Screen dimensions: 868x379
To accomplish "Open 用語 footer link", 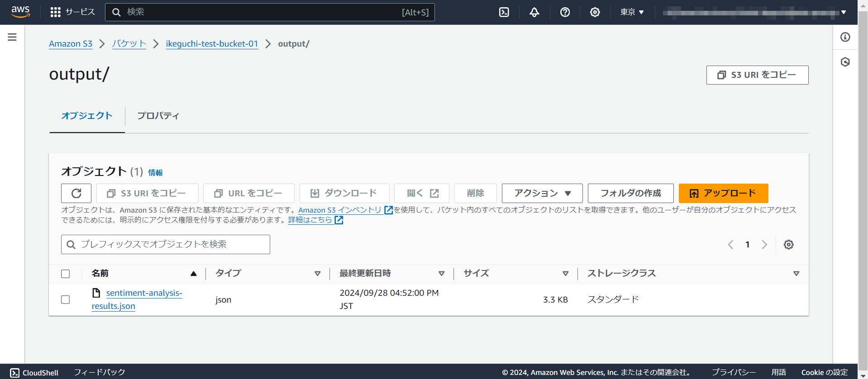I will pos(779,373).
